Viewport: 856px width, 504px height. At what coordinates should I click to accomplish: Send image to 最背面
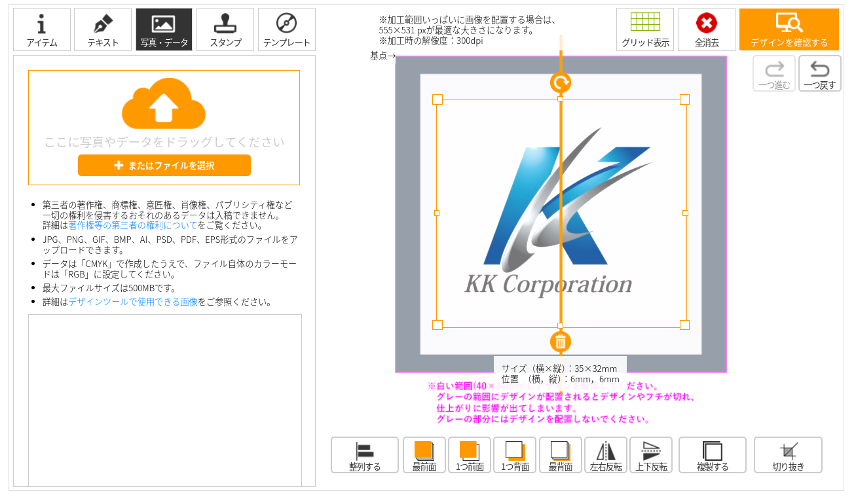[561, 455]
